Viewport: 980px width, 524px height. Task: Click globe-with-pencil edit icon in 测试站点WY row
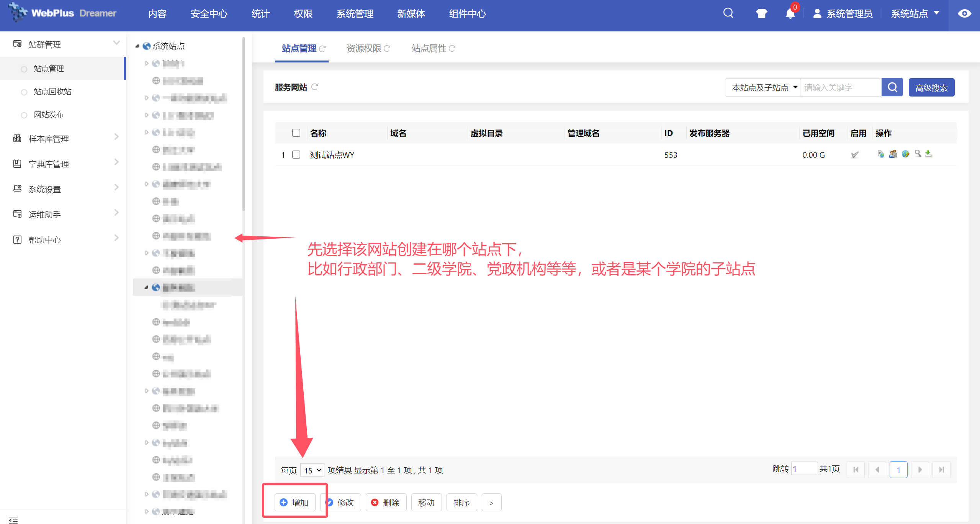pyautogui.click(x=905, y=154)
